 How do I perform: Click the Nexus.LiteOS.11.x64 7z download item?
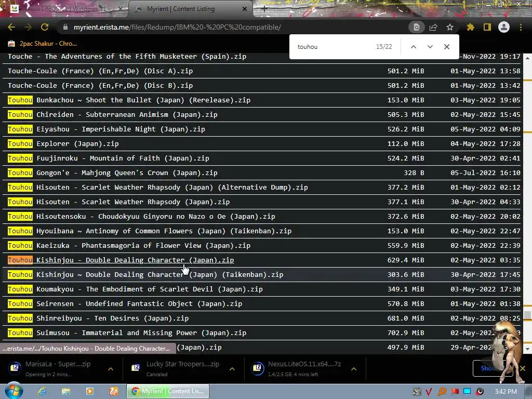[x=300, y=368]
